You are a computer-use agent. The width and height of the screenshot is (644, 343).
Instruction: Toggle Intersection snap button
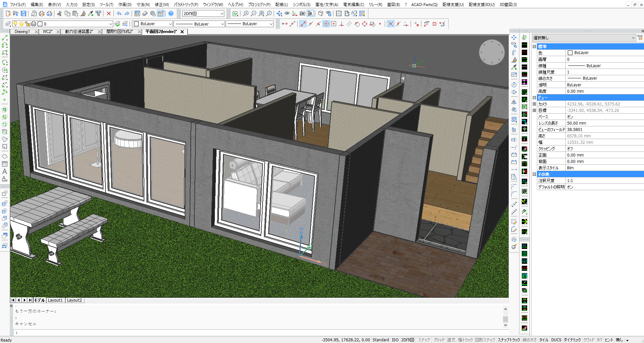(x=390, y=24)
